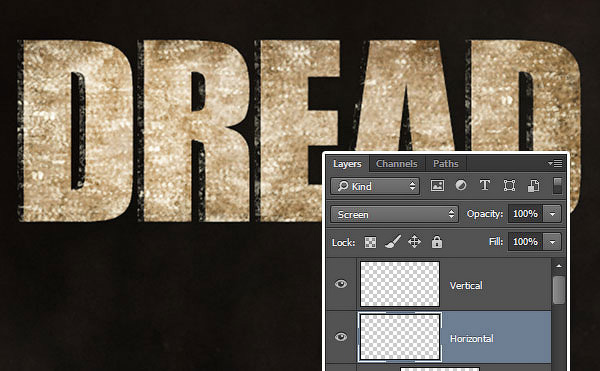Hide the Horizontal layer
600x371 pixels.
click(x=341, y=337)
